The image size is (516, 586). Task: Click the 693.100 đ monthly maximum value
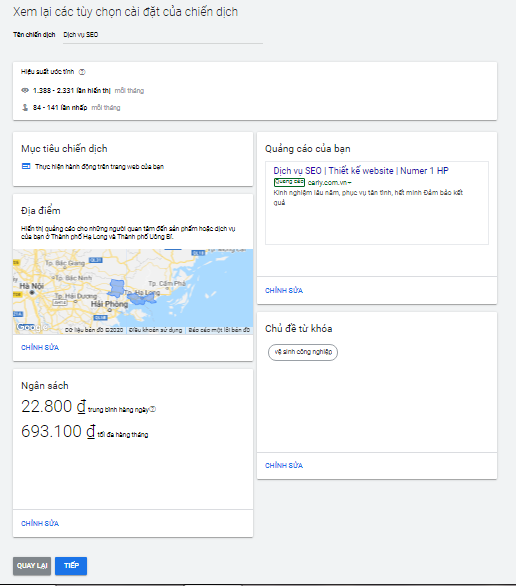(x=58, y=431)
